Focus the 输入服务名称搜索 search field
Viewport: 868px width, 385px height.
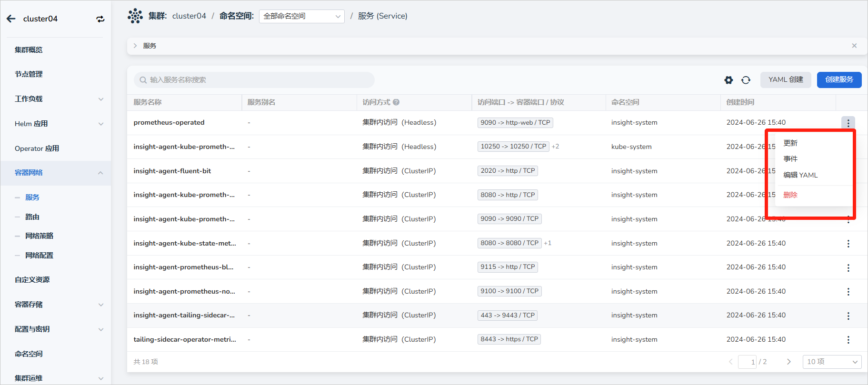[254, 80]
